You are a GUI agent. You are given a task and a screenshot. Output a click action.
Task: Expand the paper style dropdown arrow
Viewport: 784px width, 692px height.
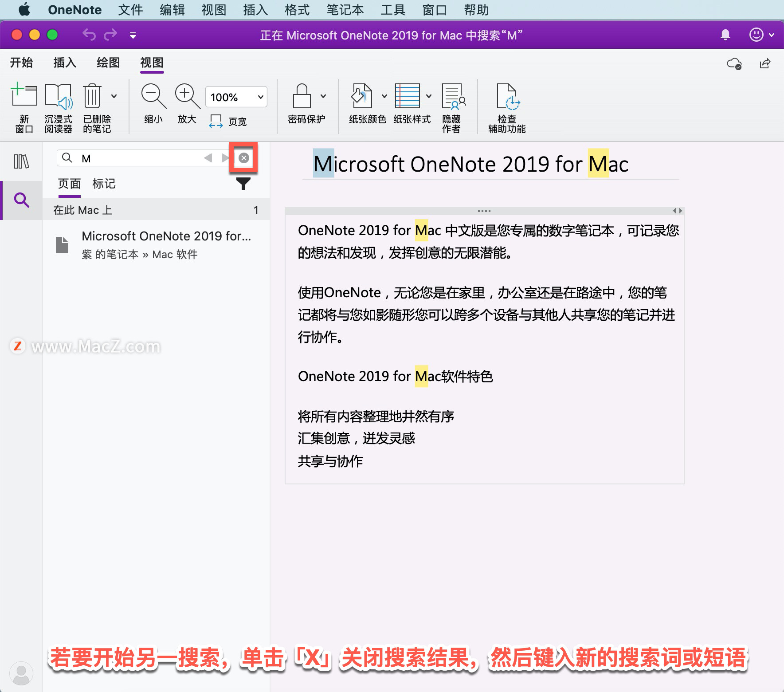click(429, 96)
